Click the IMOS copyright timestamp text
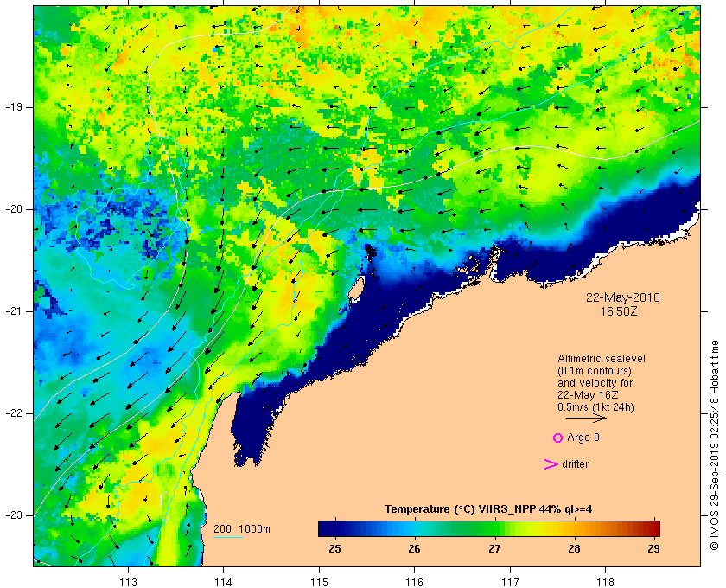Image resolution: width=726 pixels, height=588 pixels. [715, 444]
